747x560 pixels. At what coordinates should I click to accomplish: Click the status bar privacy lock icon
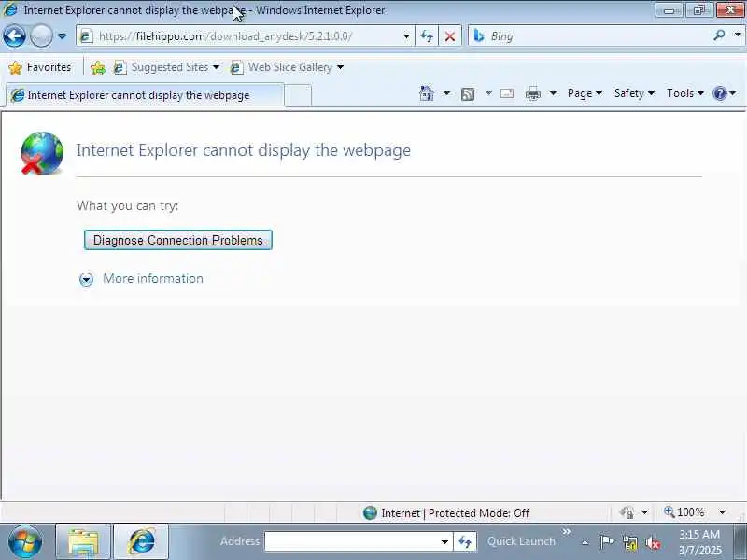pos(627,512)
